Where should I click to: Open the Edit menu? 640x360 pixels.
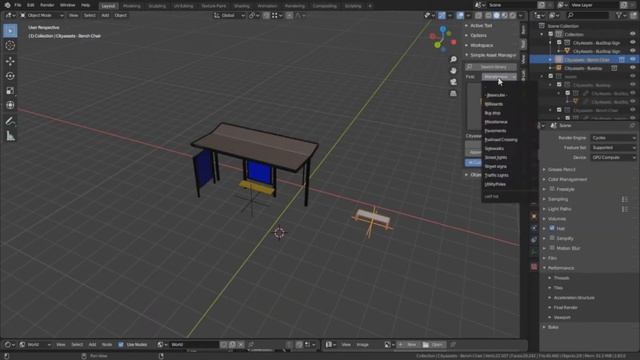click(31, 5)
